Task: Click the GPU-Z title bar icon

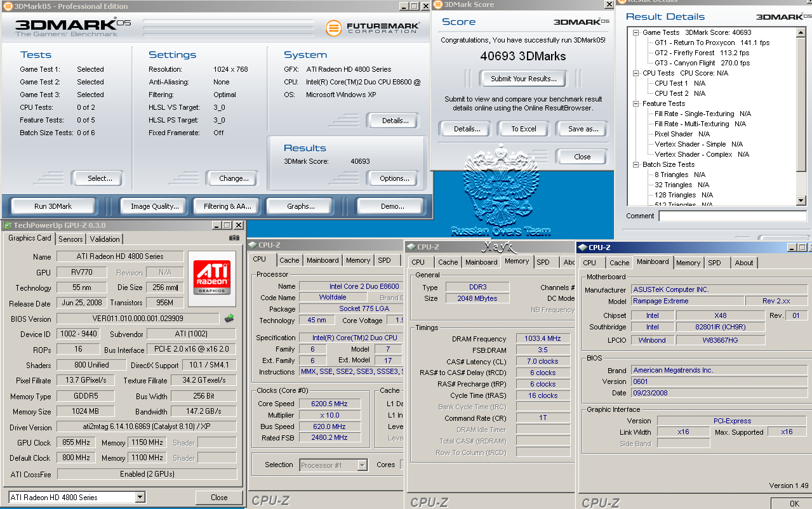Action: point(8,225)
